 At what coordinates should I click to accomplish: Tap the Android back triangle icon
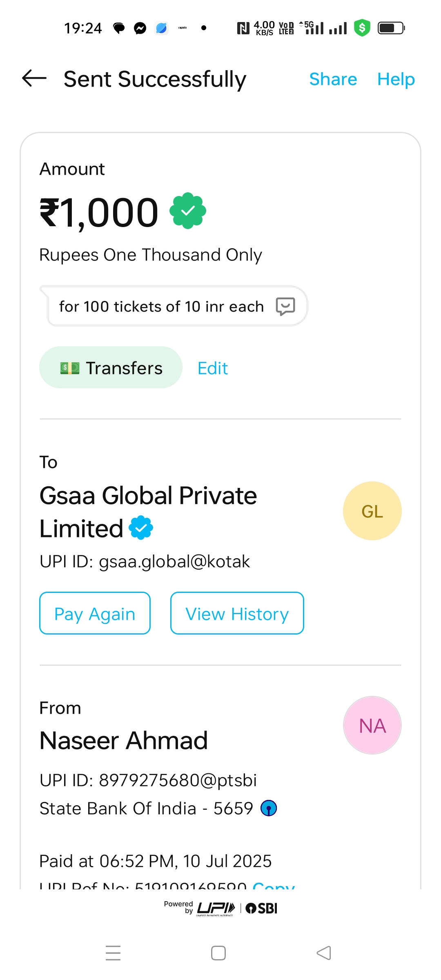point(324,953)
